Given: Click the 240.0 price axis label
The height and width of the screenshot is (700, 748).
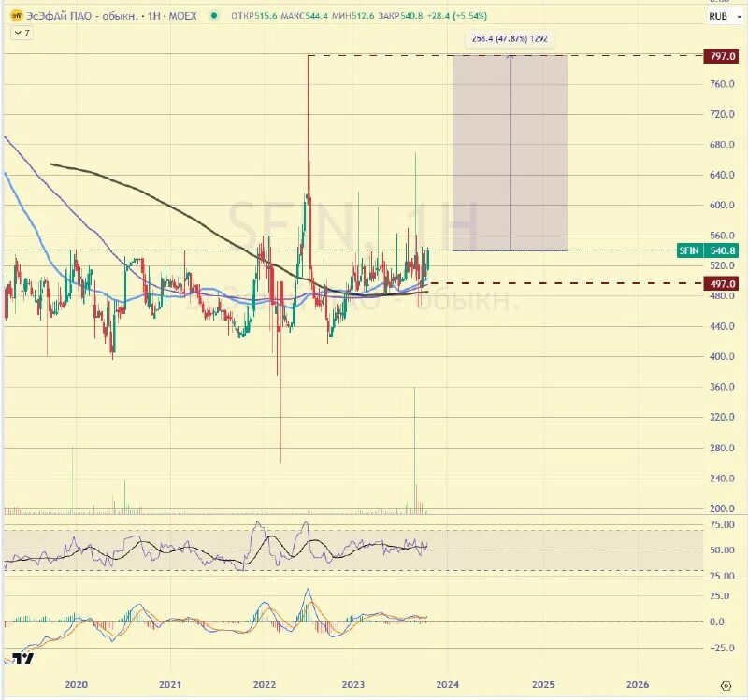Looking at the screenshot, I should click(x=722, y=479).
